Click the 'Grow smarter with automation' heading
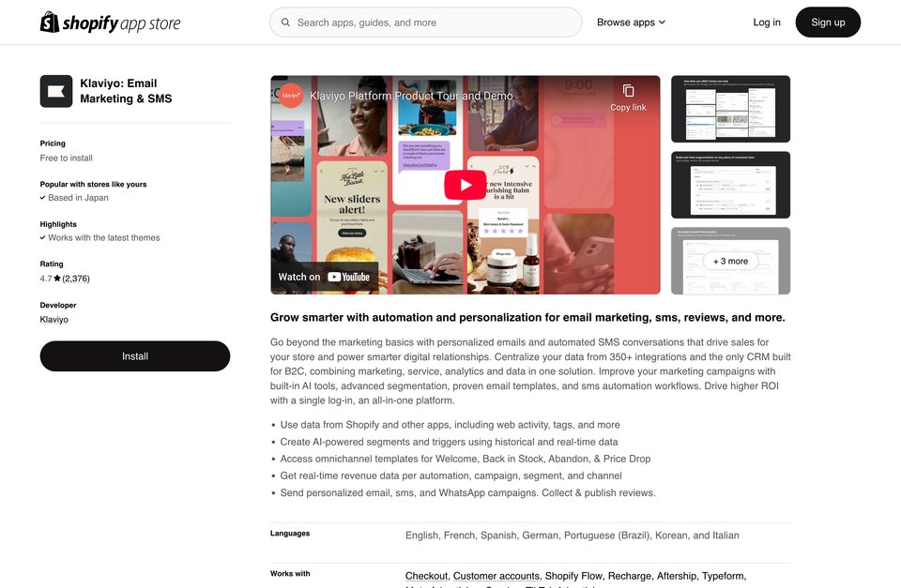Image resolution: width=901 pixels, height=588 pixels. click(527, 318)
